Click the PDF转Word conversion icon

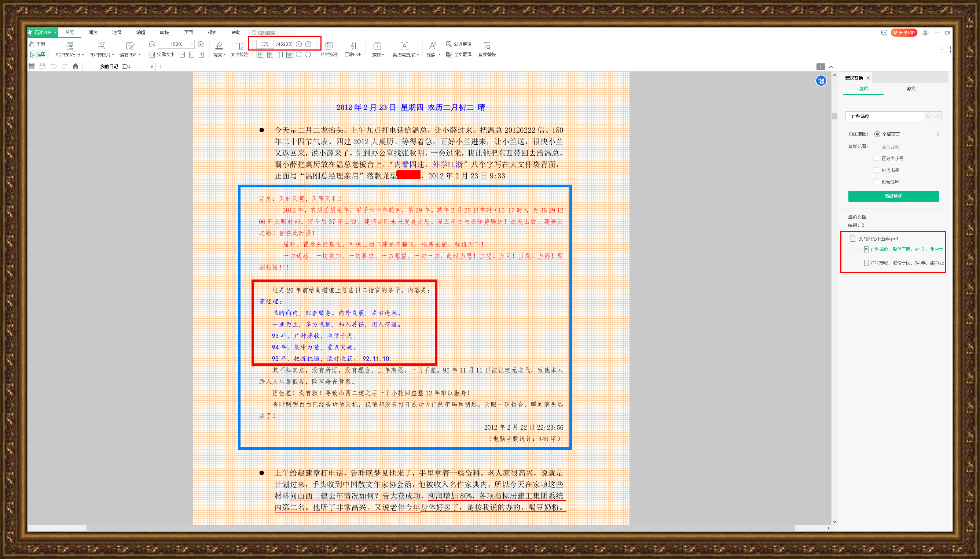pyautogui.click(x=70, y=46)
